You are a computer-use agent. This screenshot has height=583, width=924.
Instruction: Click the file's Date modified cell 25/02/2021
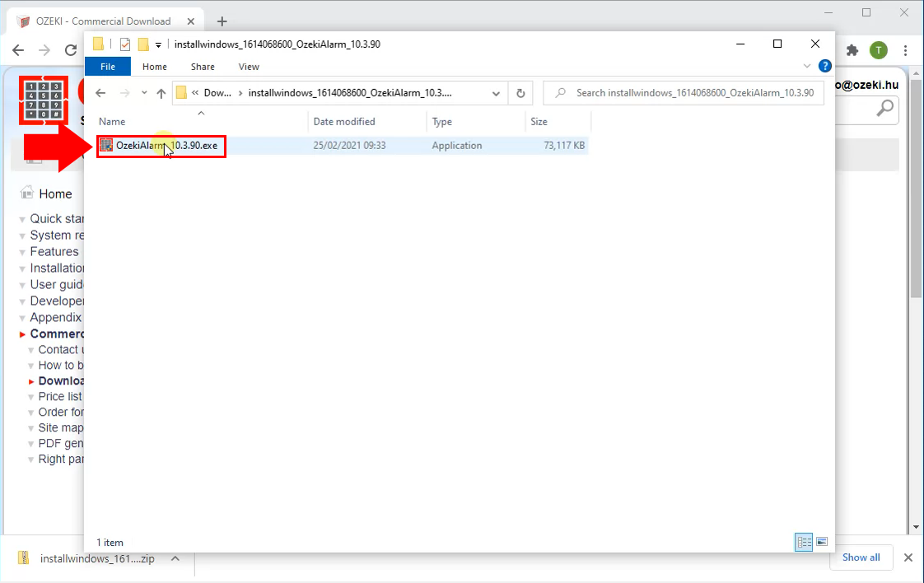click(x=349, y=146)
